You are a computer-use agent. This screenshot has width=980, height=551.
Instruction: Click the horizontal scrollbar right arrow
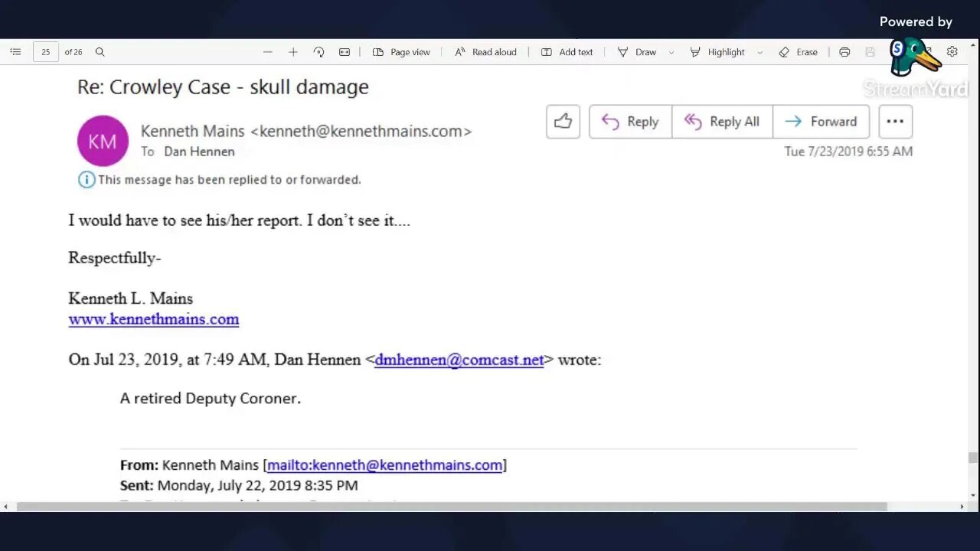click(x=962, y=507)
